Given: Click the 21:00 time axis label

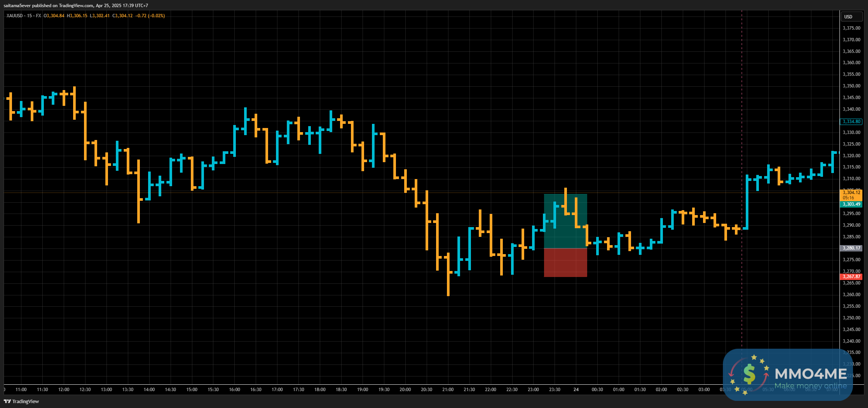Looking at the screenshot, I should (448, 390).
